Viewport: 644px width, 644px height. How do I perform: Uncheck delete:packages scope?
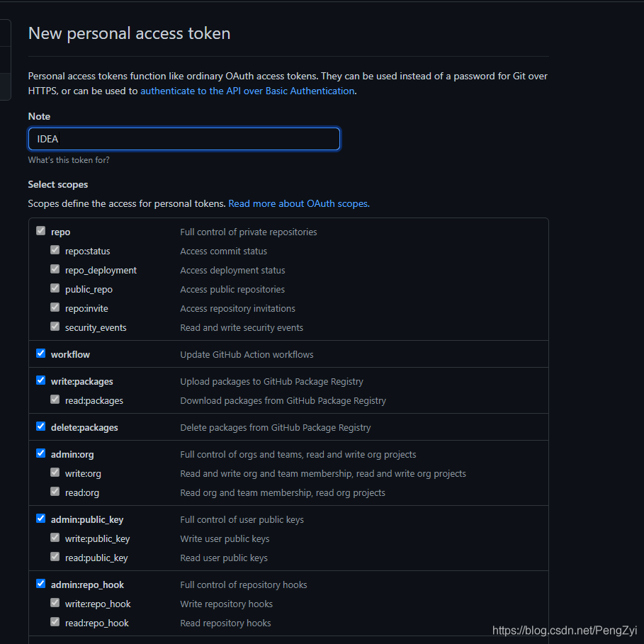[x=41, y=426]
